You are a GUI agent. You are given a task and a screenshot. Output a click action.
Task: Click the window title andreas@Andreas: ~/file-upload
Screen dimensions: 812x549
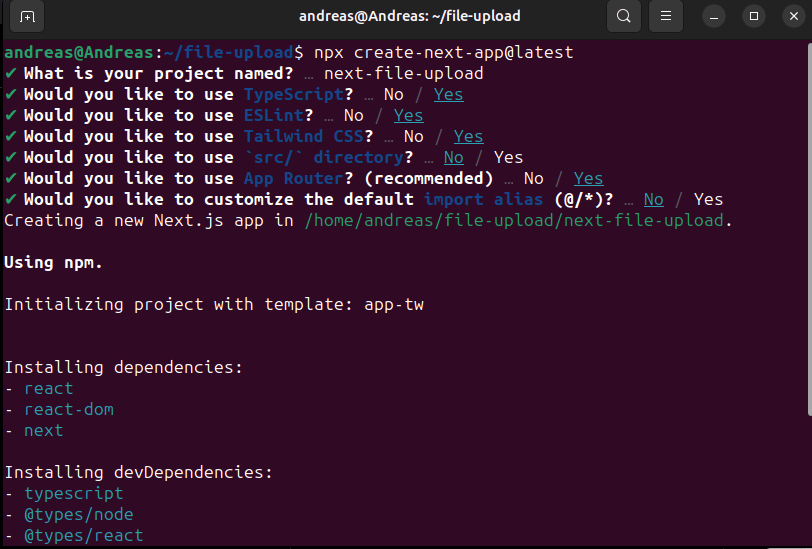[409, 16]
